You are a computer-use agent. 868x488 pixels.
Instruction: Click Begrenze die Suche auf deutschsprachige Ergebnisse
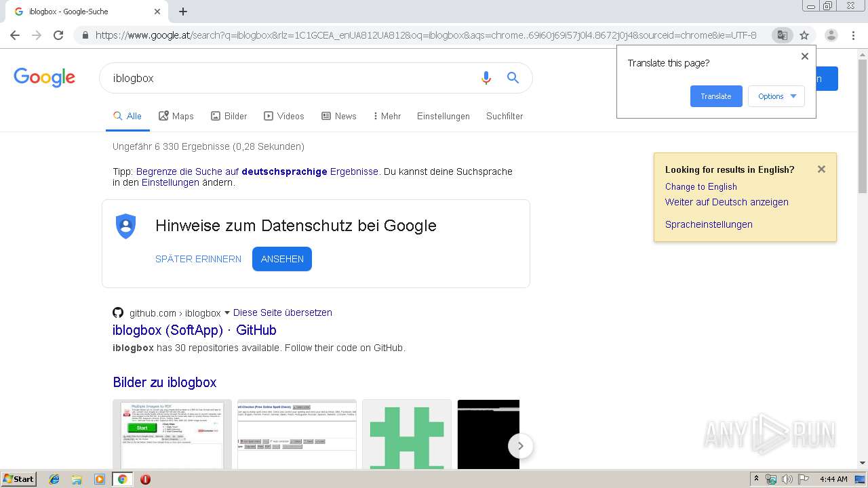click(257, 171)
